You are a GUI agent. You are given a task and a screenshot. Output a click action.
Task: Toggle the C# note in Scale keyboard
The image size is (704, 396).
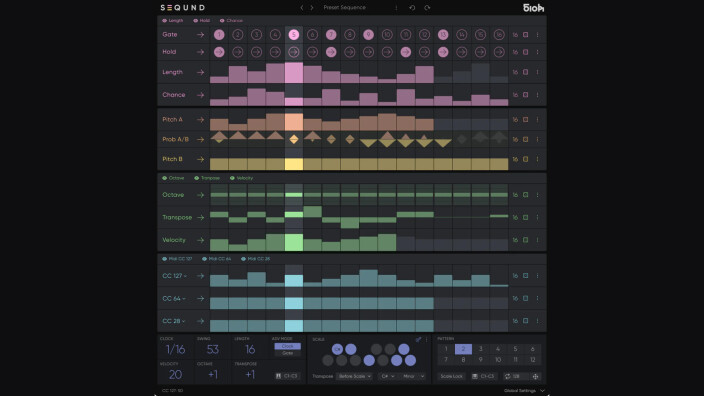337,349
